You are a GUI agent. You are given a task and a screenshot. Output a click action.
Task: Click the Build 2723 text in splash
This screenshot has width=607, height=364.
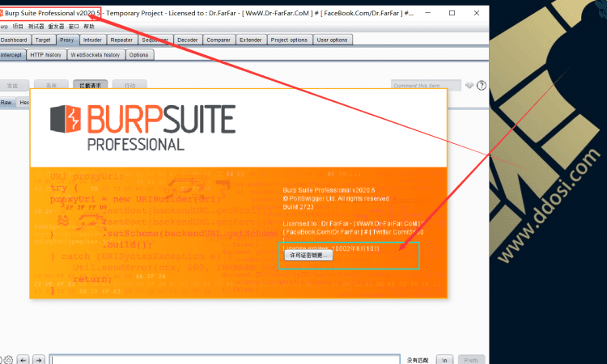299,207
